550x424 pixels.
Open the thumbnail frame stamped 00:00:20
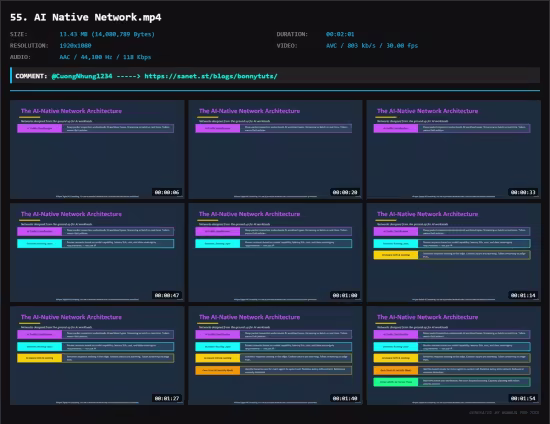[x=275, y=149]
